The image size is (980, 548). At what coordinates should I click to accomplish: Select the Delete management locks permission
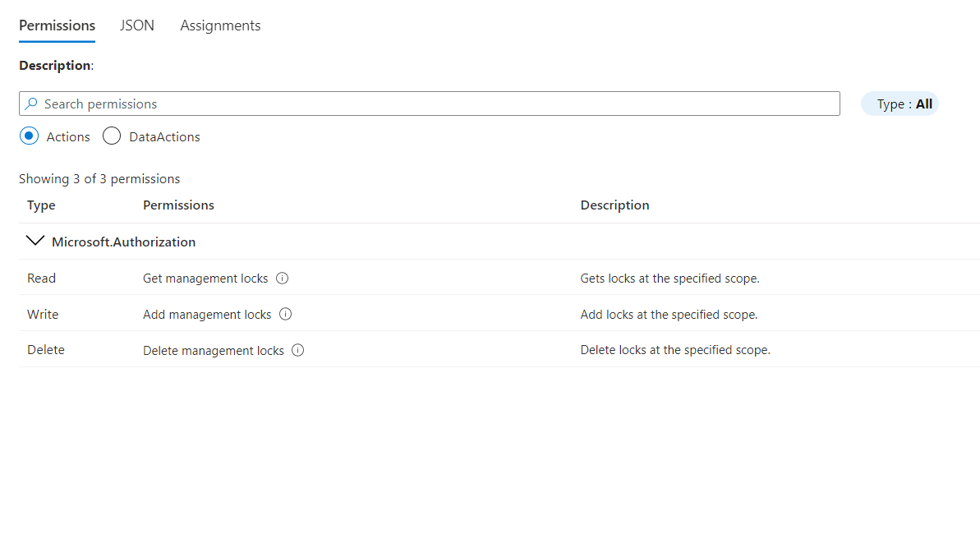point(214,351)
